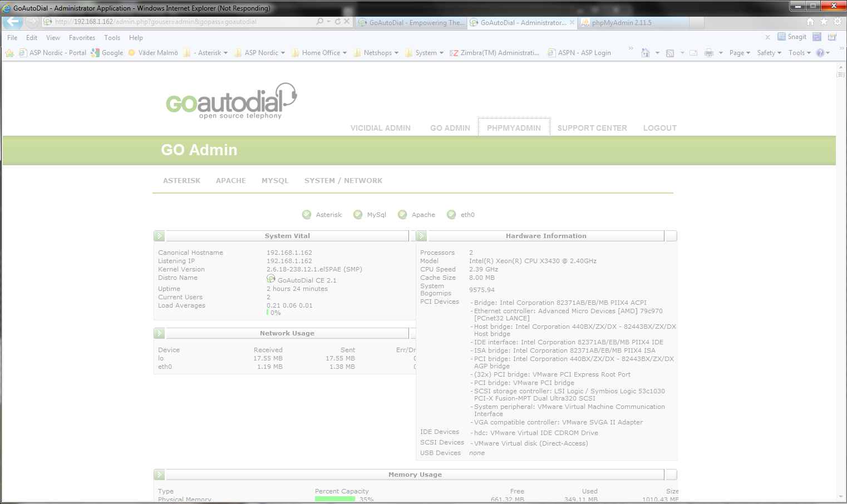Expand the Netshops favorites folder

[376, 53]
